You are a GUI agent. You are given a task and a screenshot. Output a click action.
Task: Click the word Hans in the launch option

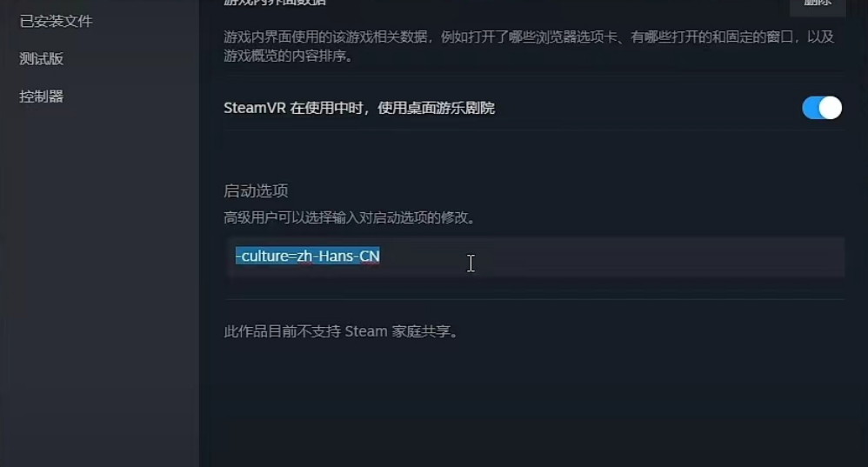pos(336,257)
